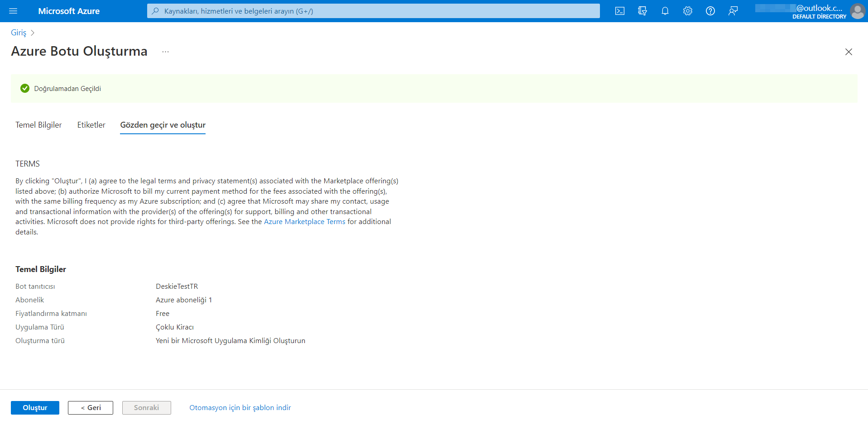Click the Oluşturma türü label
868x425 pixels.
[40, 341]
